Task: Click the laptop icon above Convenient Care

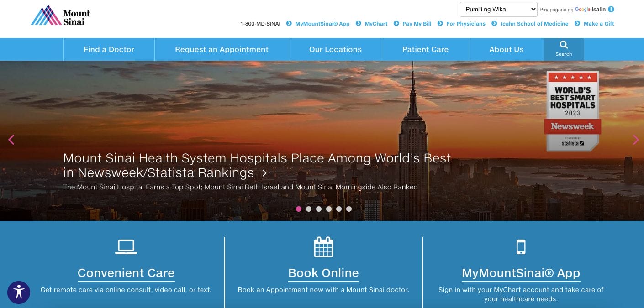Action: coord(126,247)
